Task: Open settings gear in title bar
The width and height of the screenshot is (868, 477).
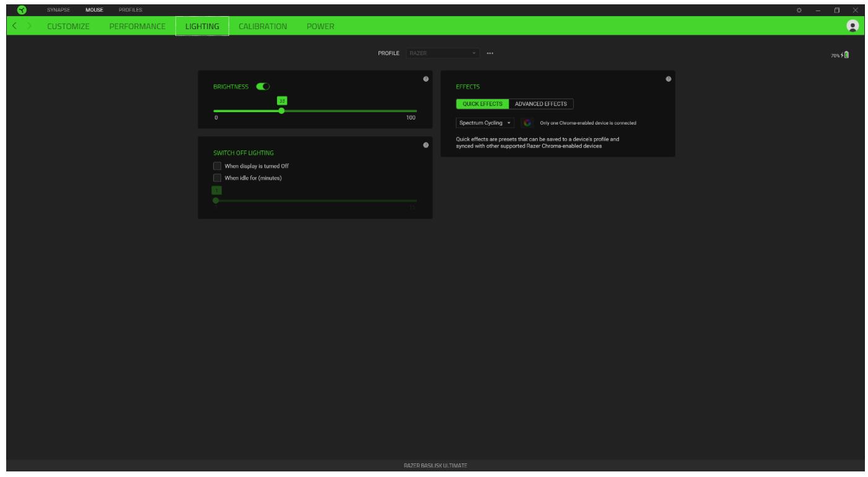Action: [x=799, y=10]
